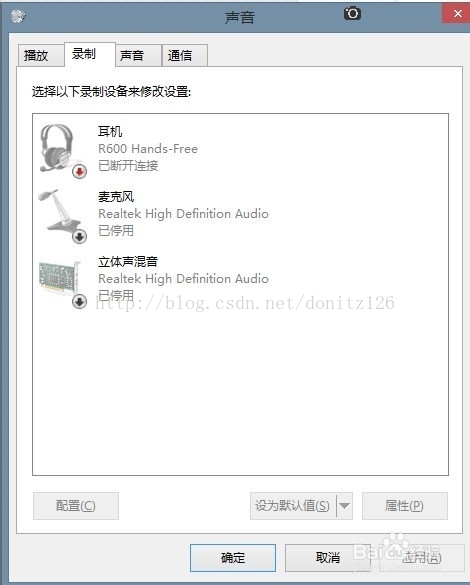Click the 确定 button

coord(233,558)
